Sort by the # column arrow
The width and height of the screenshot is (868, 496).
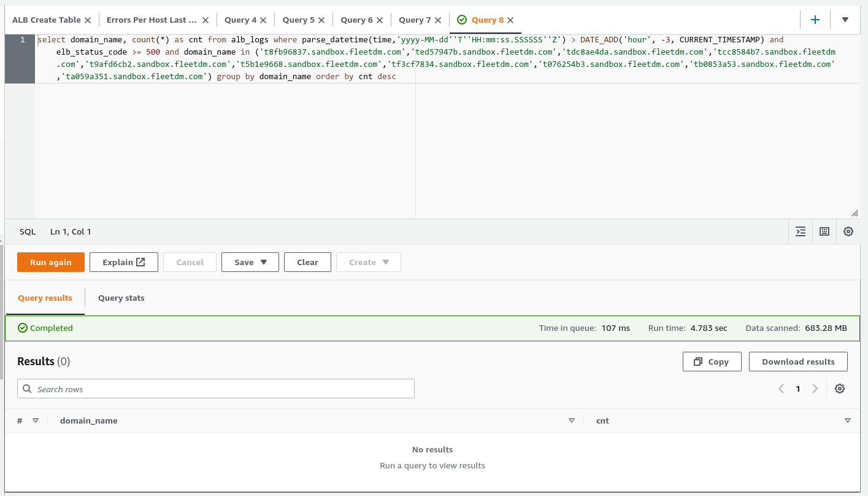tap(36, 420)
